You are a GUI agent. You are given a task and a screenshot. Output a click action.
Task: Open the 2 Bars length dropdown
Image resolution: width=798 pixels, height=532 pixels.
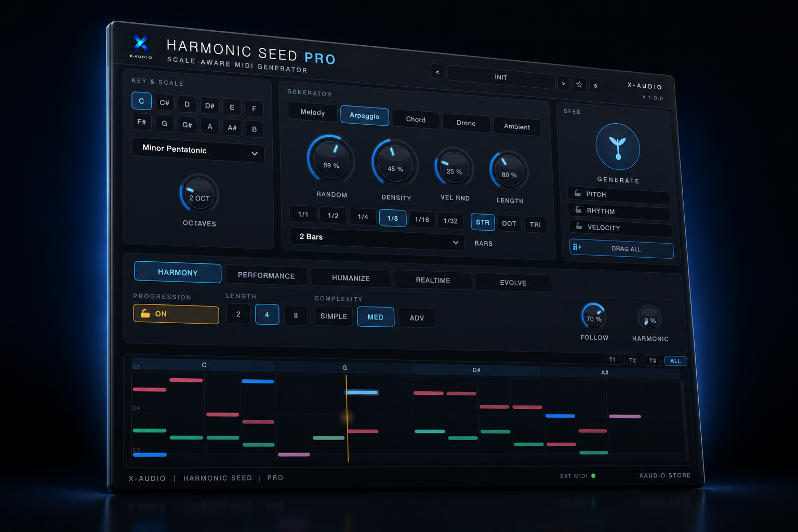point(377,239)
